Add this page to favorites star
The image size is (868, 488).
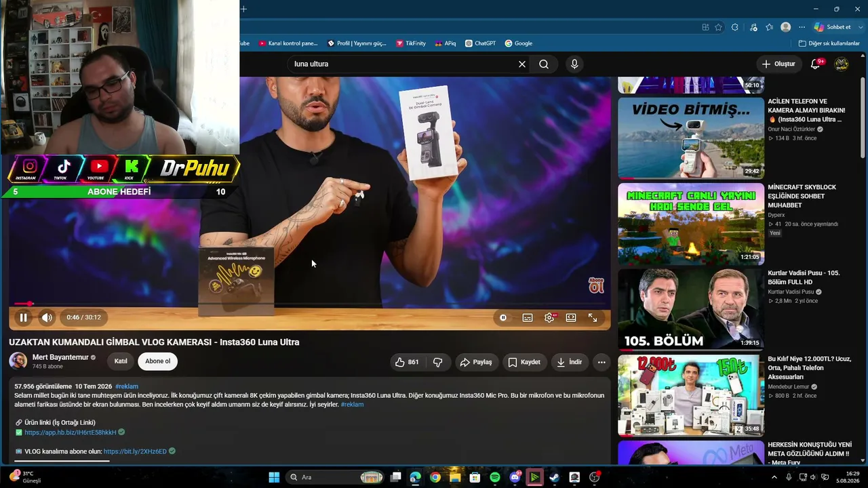pos(719,27)
